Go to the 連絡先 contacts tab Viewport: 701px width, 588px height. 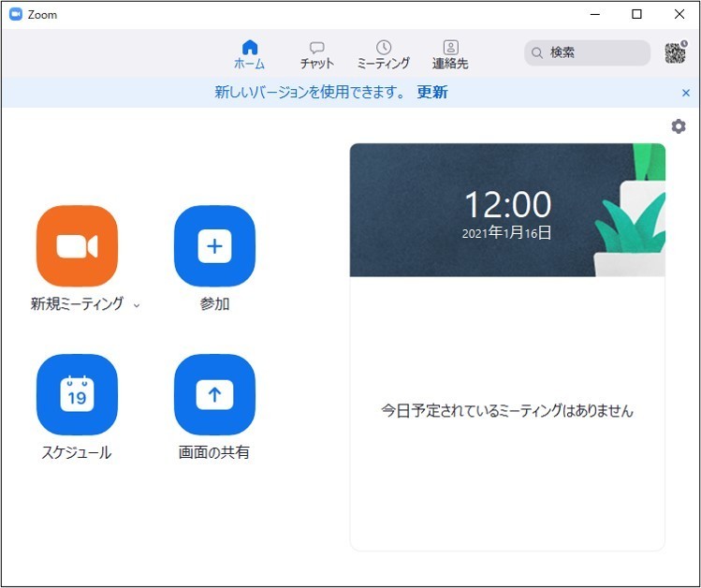point(450,54)
